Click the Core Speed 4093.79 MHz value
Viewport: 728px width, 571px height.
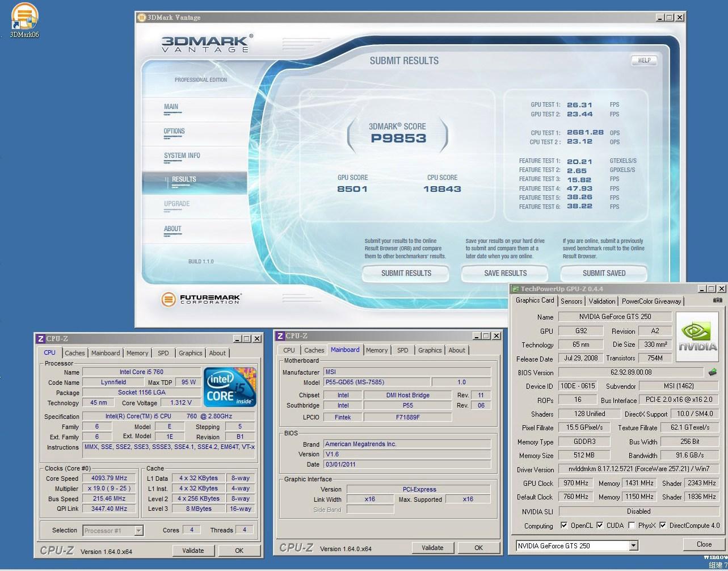pos(110,478)
